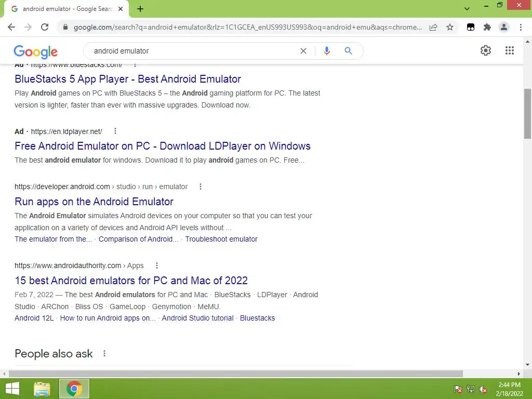Click the muted volume tray icon
This screenshot has height=399, width=532.
click(483, 389)
